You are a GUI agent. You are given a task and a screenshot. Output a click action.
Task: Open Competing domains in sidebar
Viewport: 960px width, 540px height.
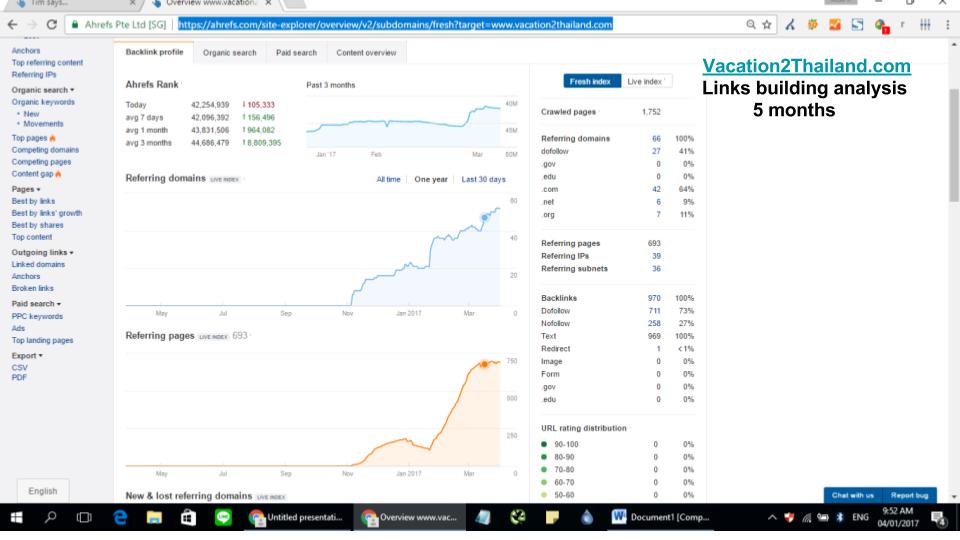(x=45, y=150)
